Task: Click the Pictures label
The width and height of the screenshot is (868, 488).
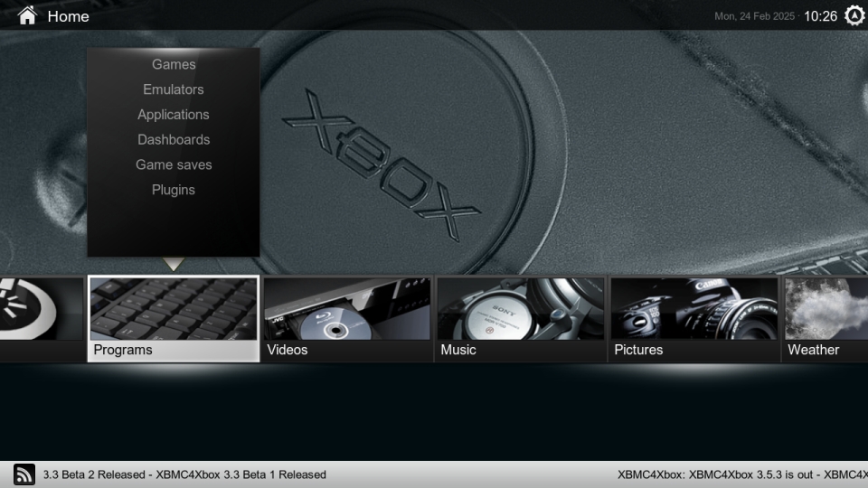Action: (x=638, y=350)
